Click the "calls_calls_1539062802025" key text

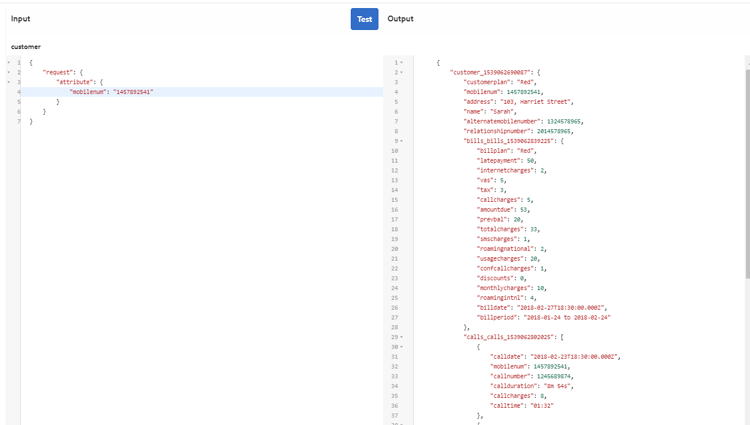(x=508, y=337)
